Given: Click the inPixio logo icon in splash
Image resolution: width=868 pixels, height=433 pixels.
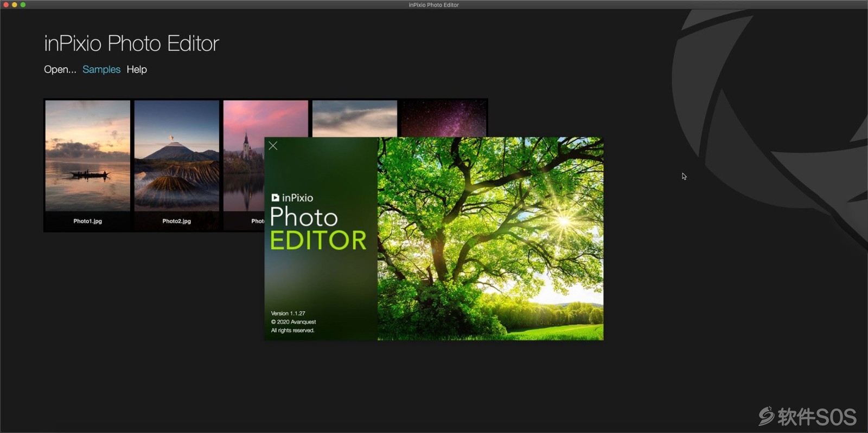Looking at the screenshot, I should pos(275,198).
